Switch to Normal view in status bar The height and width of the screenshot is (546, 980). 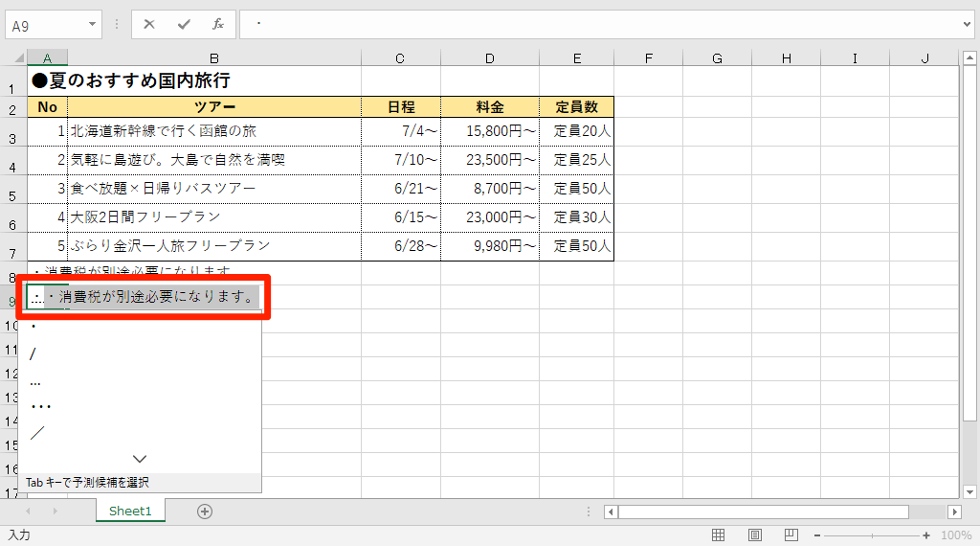718,535
